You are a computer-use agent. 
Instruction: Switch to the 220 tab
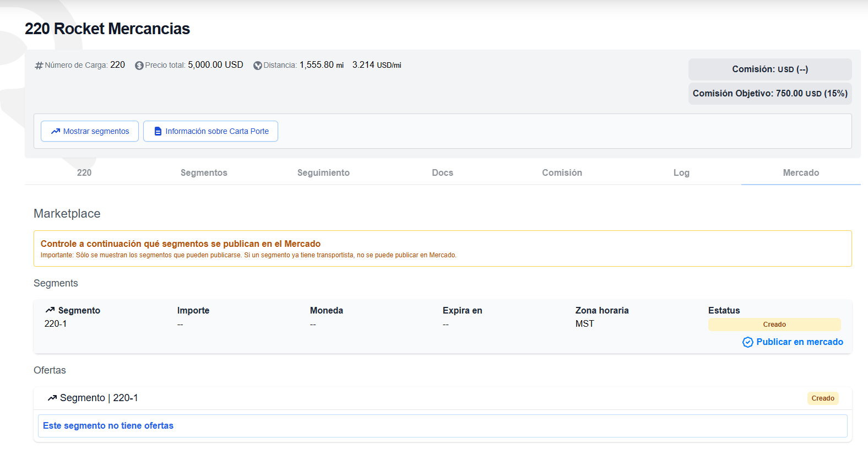point(84,172)
